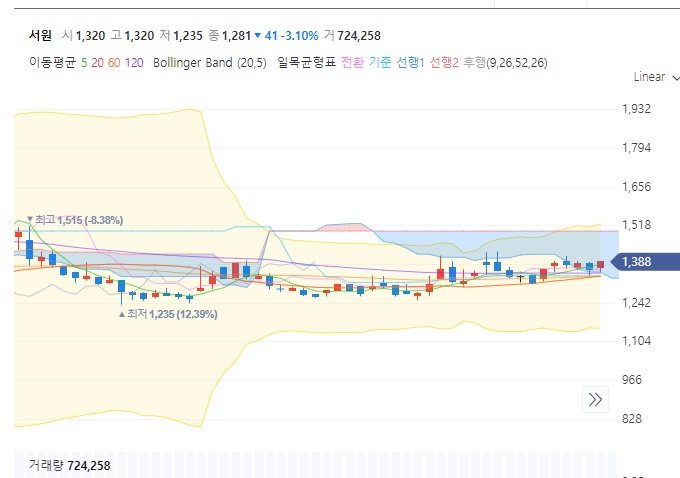The height and width of the screenshot is (478, 680).
Task: Click the 1,656 axis price label
Action: pyautogui.click(x=636, y=187)
